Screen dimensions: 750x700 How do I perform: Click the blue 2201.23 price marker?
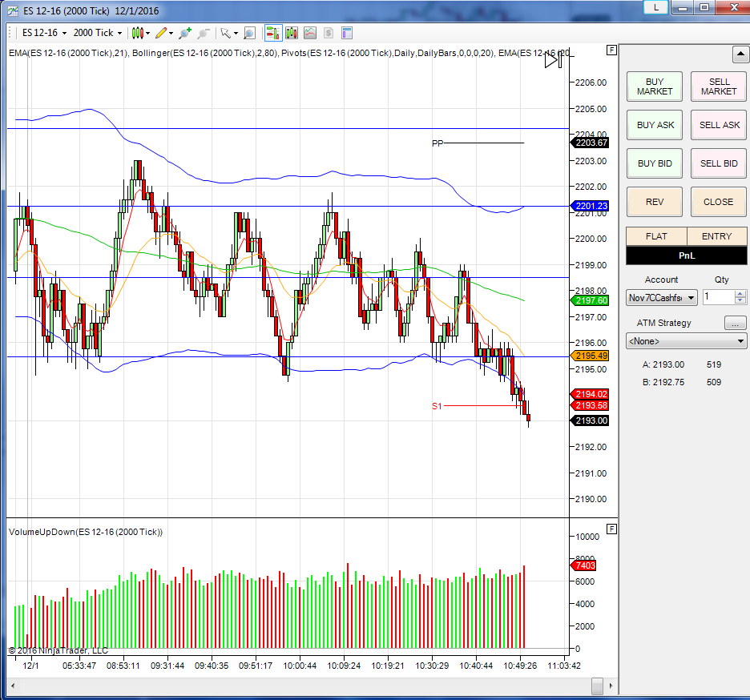point(591,206)
